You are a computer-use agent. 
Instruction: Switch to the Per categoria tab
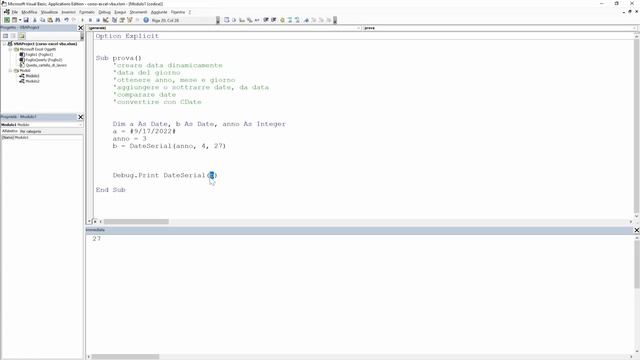pos(31,131)
